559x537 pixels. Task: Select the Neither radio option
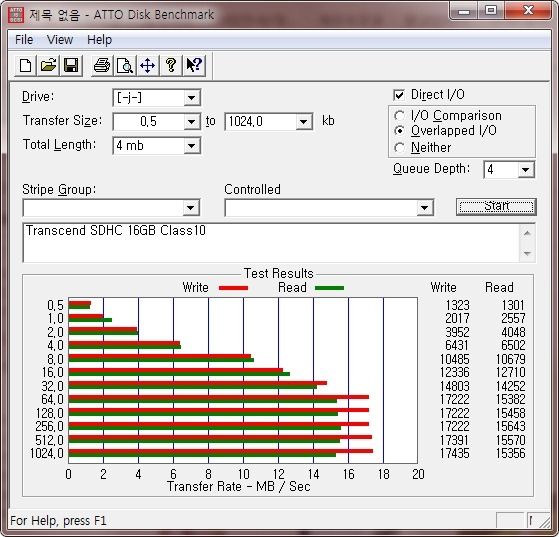tap(400, 147)
